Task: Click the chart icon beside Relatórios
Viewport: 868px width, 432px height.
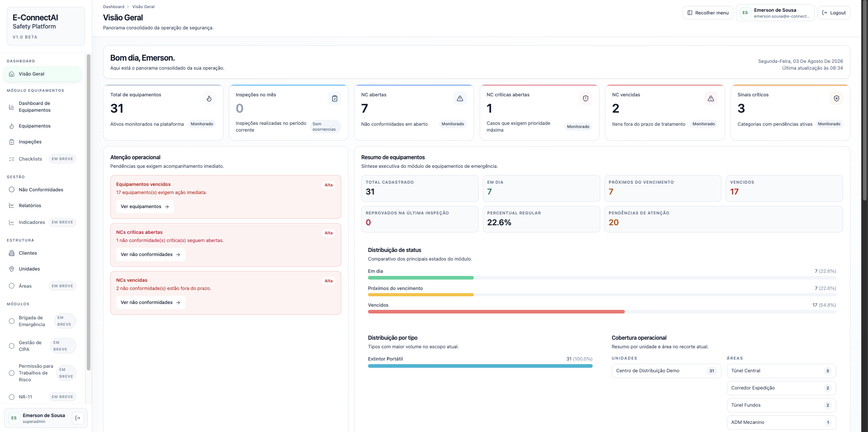Action: [x=12, y=206]
